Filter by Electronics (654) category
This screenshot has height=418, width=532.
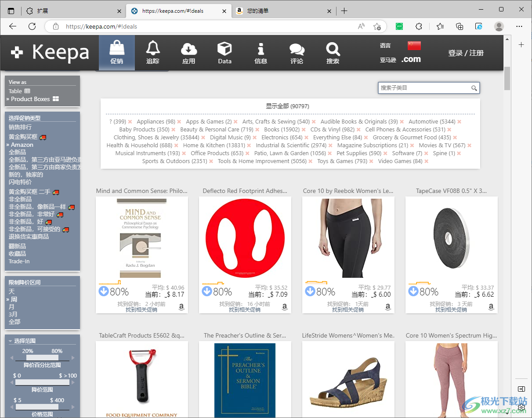282,138
